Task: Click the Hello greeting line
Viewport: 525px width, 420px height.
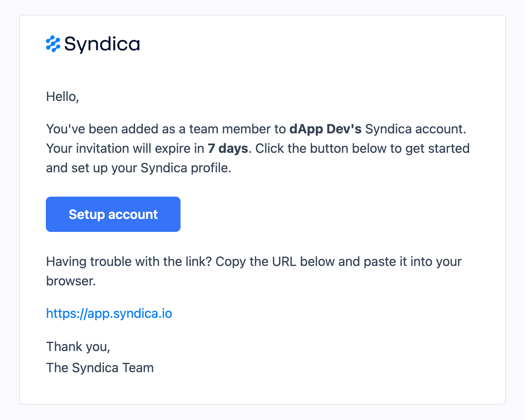Action: 62,96
